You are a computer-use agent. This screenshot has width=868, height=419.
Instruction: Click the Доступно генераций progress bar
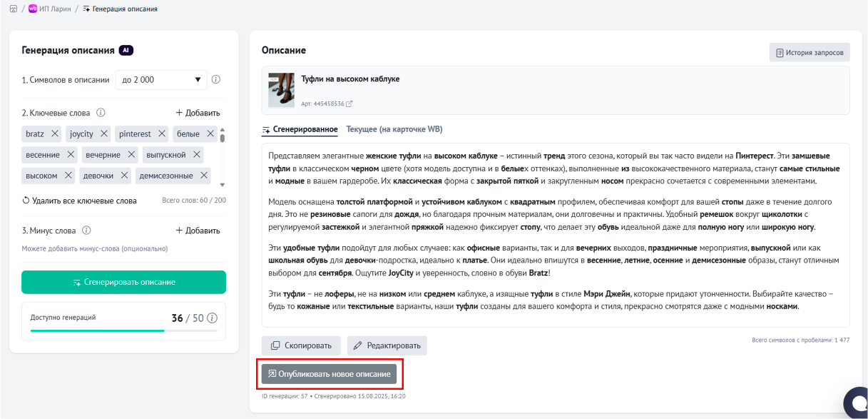(124, 330)
